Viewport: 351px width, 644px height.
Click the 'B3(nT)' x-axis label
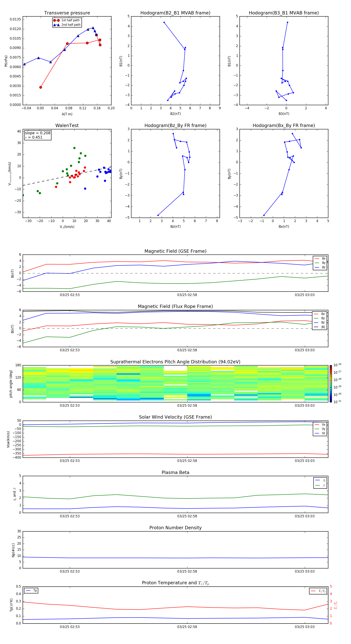284,114
